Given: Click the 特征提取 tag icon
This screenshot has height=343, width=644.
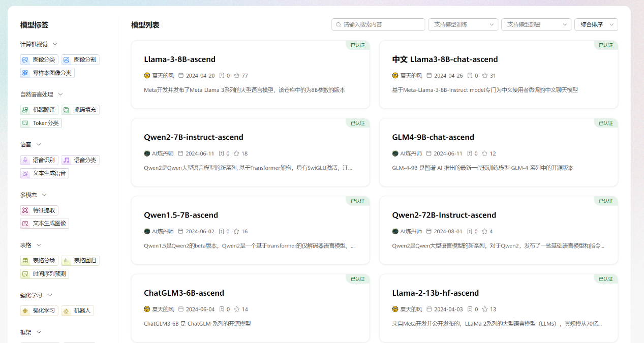Looking at the screenshot, I should point(25,210).
